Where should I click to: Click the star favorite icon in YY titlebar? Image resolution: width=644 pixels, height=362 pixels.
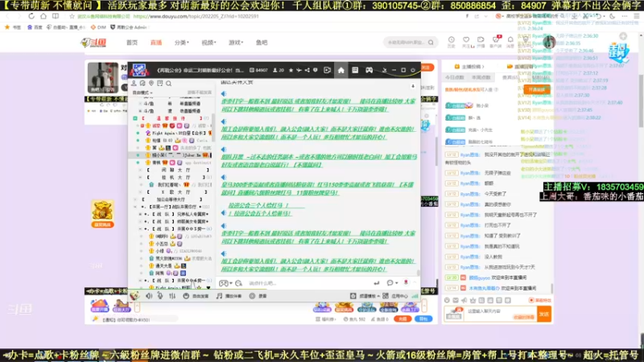tap(291, 70)
